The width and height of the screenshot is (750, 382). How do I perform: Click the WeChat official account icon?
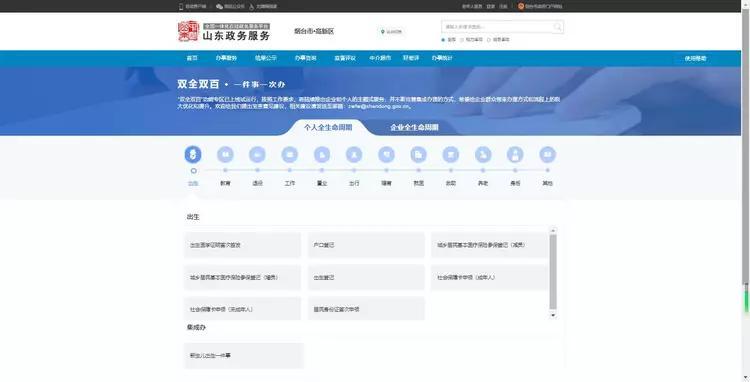219,6
